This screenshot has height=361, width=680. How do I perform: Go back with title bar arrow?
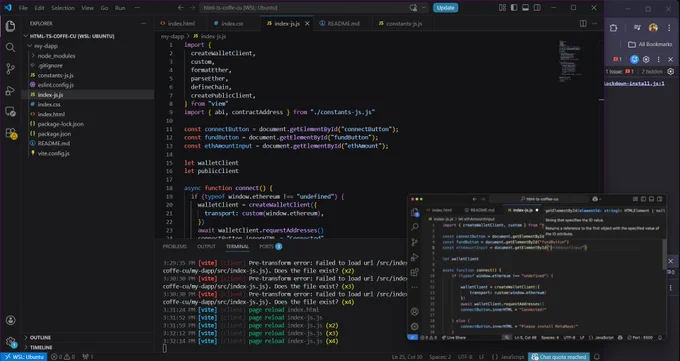tap(181, 8)
